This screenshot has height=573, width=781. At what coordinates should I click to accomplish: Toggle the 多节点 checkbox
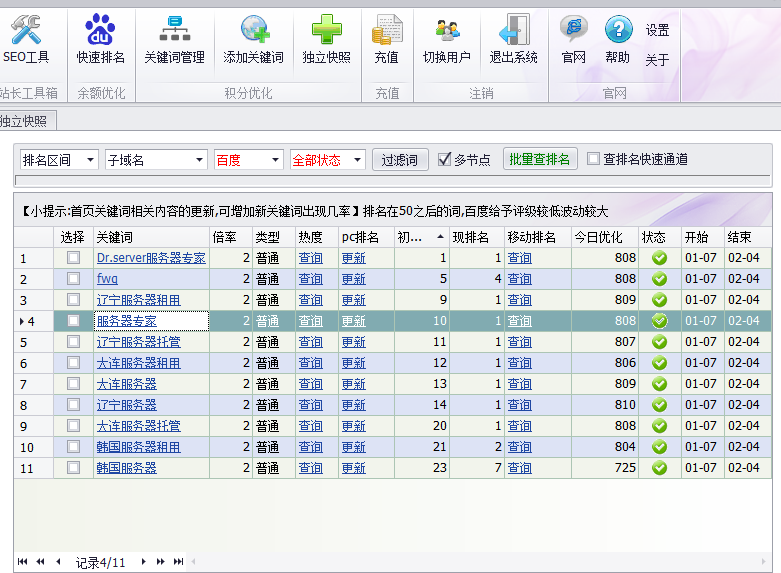coord(445,159)
